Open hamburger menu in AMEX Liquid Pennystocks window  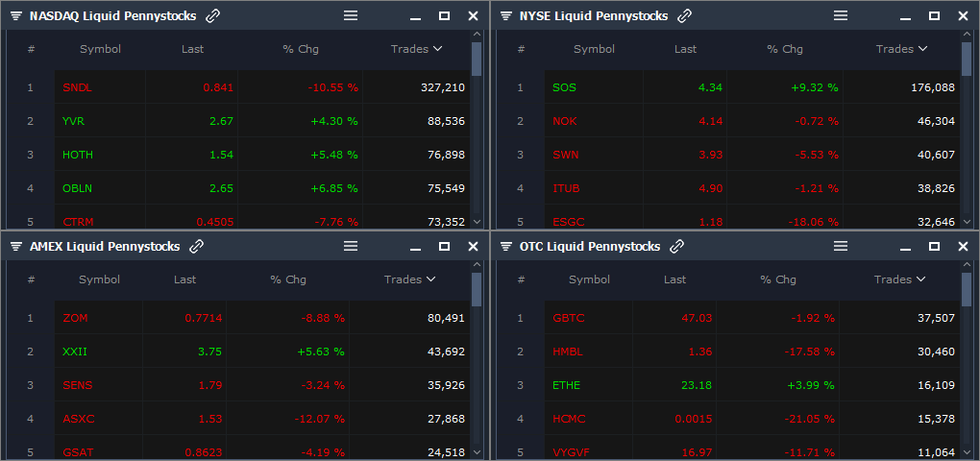pyautogui.click(x=351, y=246)
